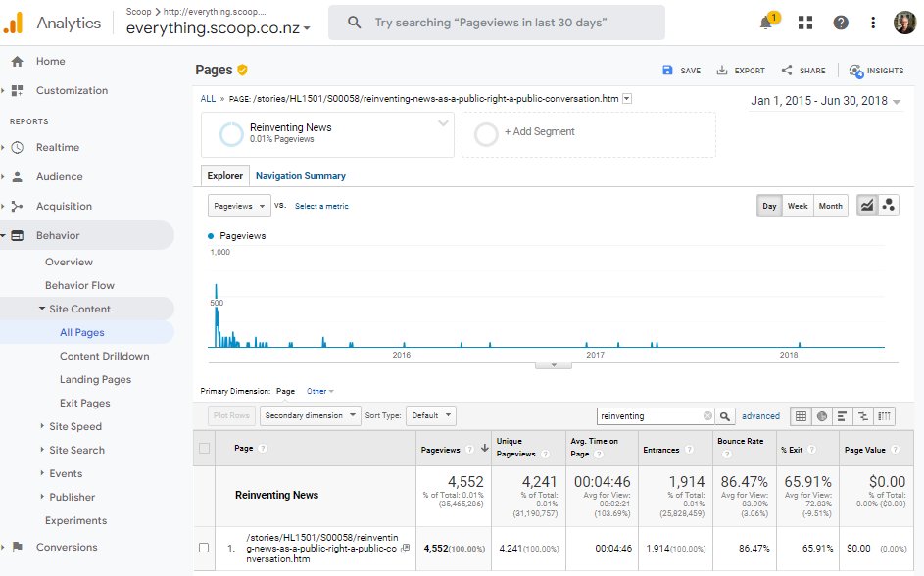
Task: Open the Pageviews metric dropdown
Action: tap(239, 206)
